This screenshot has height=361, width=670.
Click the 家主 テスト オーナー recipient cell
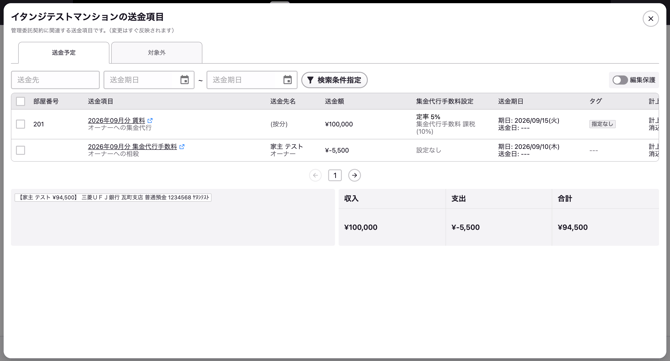click(x=286, y=150)
